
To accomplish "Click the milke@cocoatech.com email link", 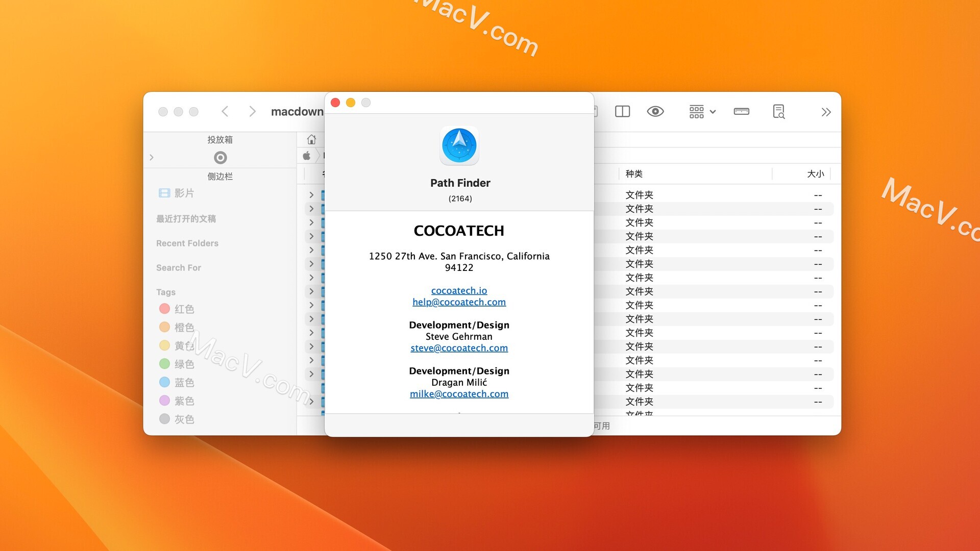I will (459, 394).
